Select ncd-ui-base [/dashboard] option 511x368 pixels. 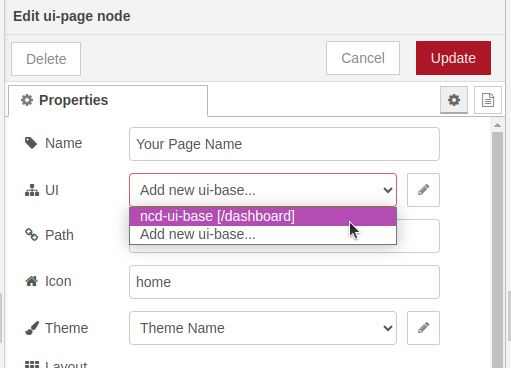[263, 216]
